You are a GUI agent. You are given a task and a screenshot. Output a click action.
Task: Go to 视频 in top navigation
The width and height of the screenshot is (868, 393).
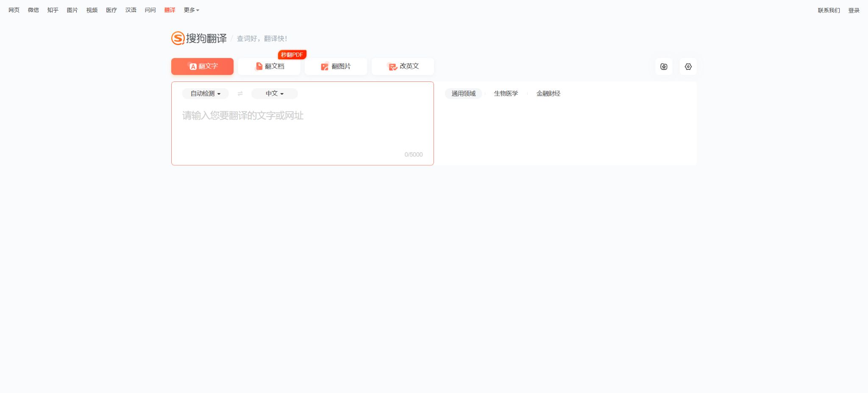[92, 10]
